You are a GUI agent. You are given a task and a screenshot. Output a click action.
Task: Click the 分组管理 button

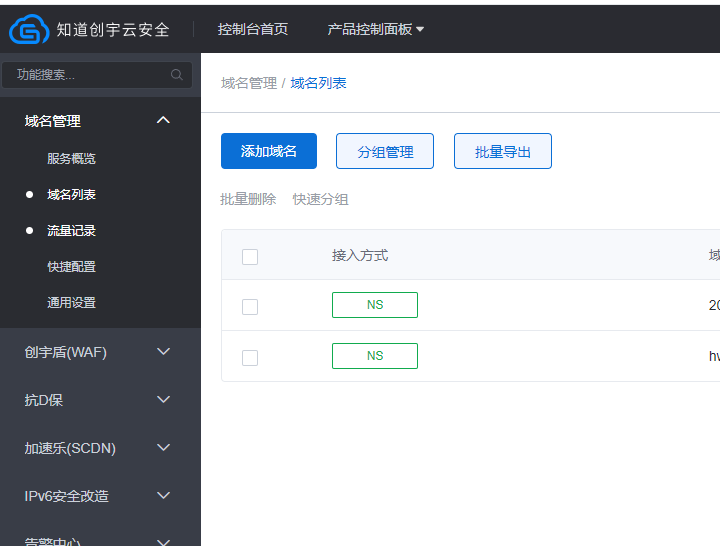[x=385, y=151]
